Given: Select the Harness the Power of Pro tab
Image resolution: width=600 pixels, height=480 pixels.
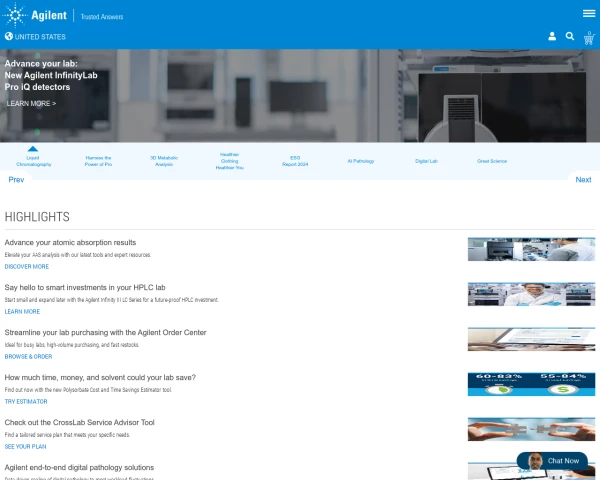Looking at the screenshot, I should click(x=98, y=161).
